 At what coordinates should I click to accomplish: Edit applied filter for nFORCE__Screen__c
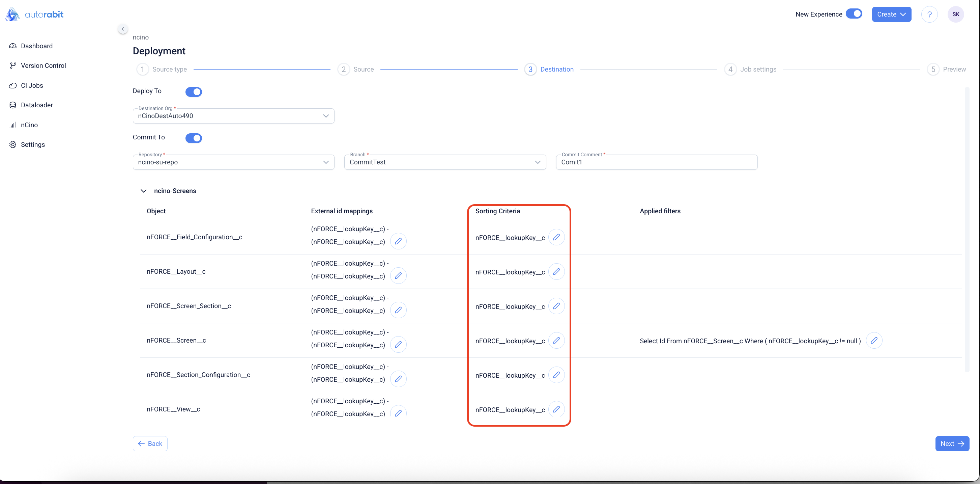click(874, 341)
